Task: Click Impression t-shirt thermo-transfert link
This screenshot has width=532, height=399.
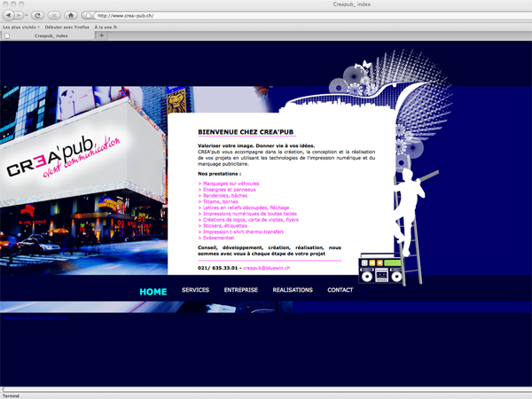Action: click(x=240, y=231)
